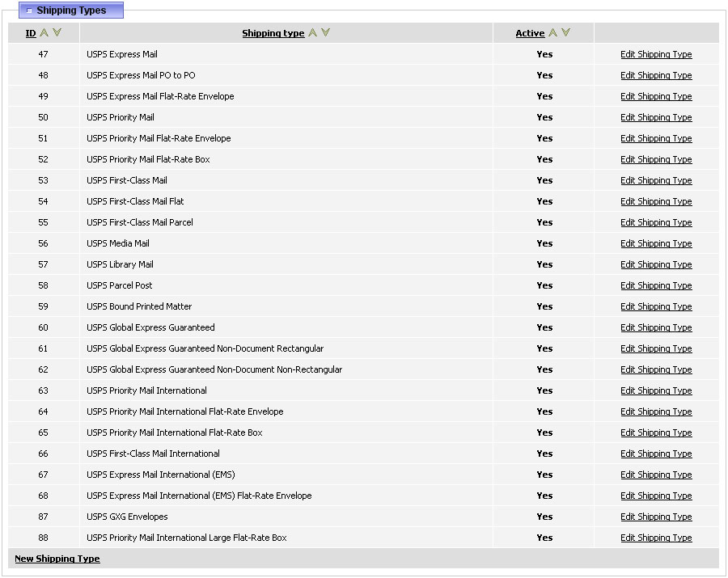Image resolution: width=728 pixels, height=578 pixels.
Task: Sort ID column descending arrow
Action: (x=57, y=32)
